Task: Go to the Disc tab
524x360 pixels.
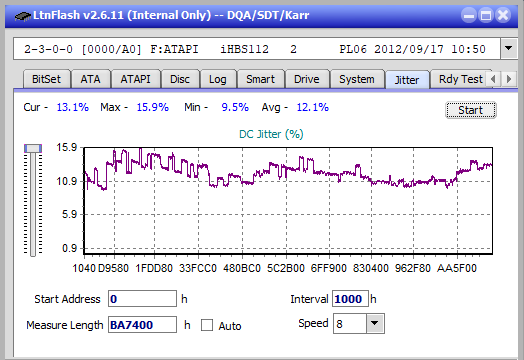Action: click(x=180, y=79)
